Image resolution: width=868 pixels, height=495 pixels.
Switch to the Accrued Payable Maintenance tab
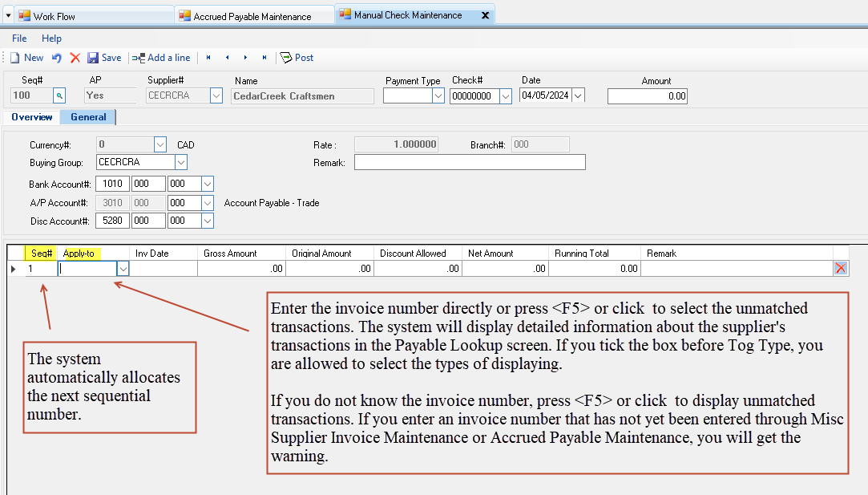click(x=252, y=16)
